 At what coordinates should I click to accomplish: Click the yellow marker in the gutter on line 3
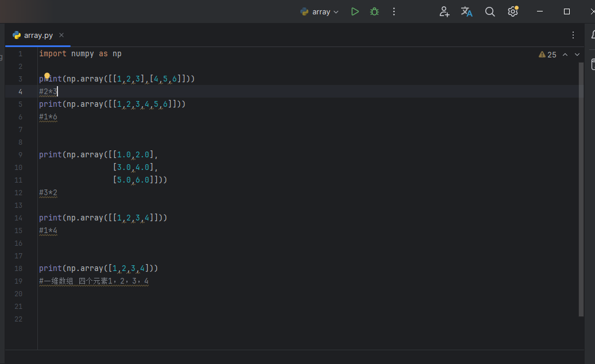click(x=47, y=75)
